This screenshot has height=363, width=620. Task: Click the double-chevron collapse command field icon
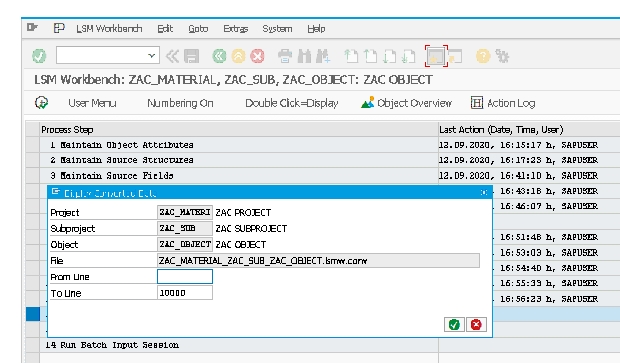tap(172, 57)
